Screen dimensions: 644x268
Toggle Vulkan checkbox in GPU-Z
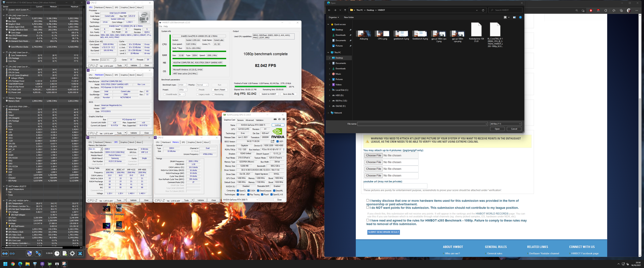[238, 194]
